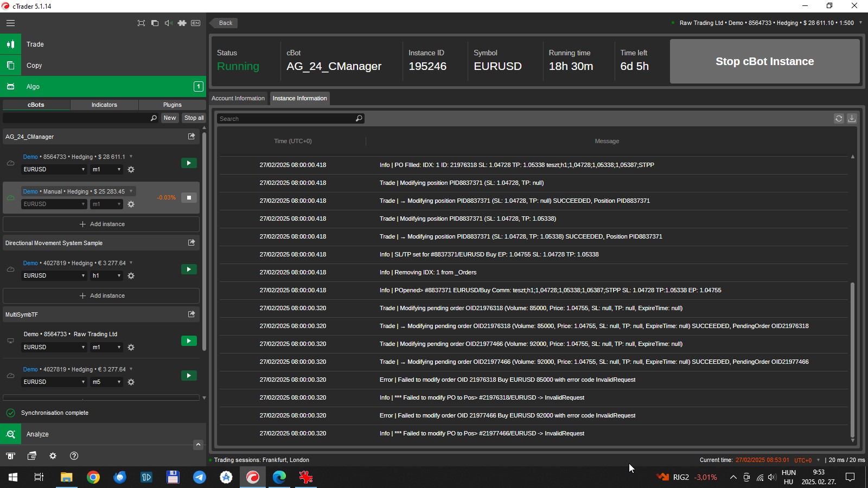Select log row 'Info | Removing IDX: 1 from _Orders'

pyautogui.click(x=533, y=272)
